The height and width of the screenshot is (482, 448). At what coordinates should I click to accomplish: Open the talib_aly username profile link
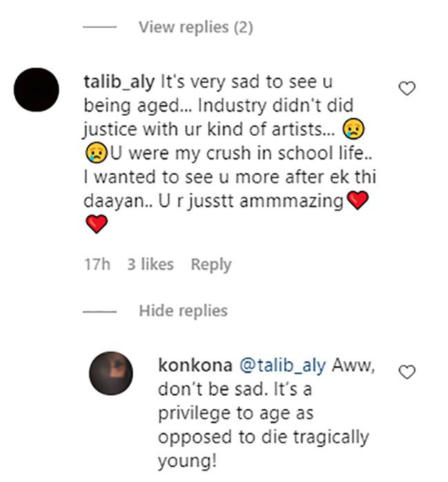coord(120,83)
